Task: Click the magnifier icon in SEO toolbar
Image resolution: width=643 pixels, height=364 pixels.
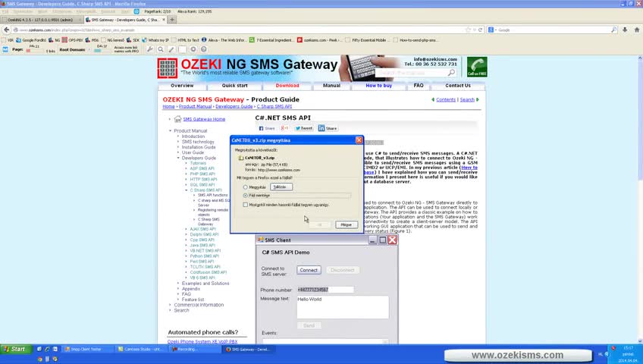Action: coord(161,49)
